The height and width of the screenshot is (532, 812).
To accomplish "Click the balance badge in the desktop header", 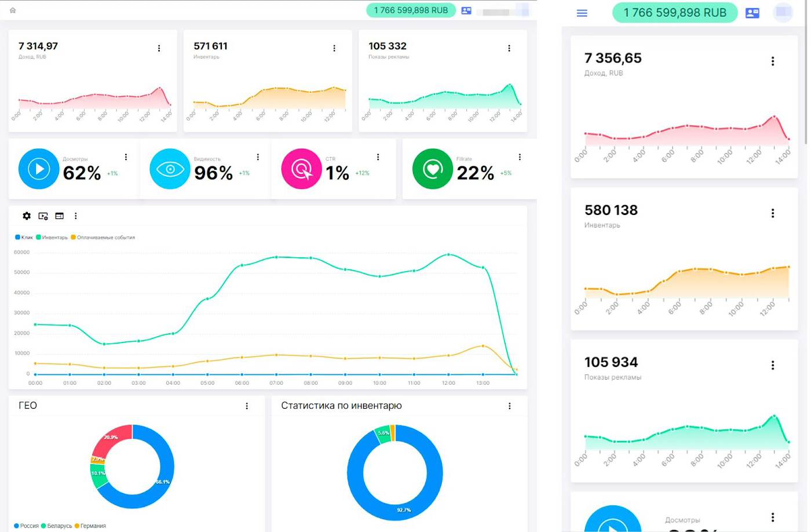I will (x=411, y=10).
